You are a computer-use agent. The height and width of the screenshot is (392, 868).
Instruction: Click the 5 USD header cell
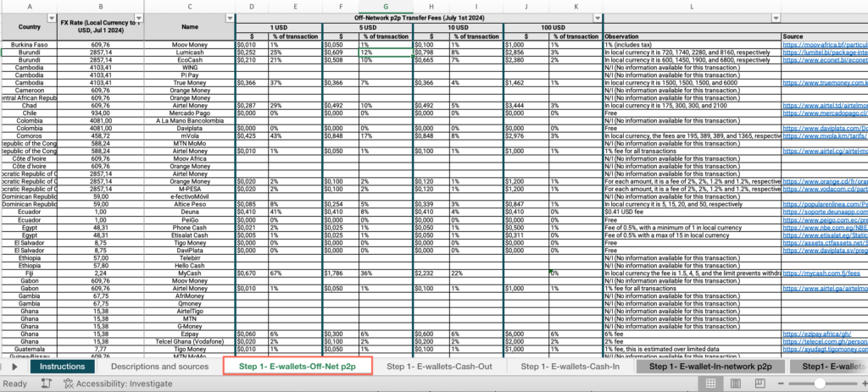(366, 28)
